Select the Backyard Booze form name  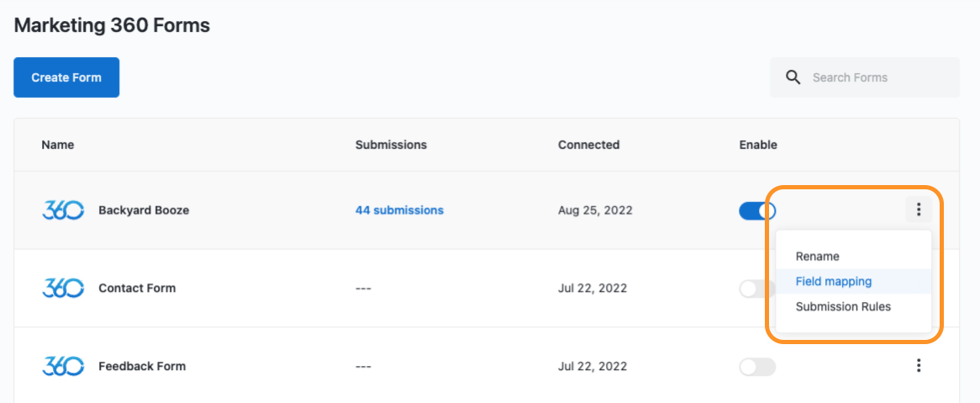[x=144, y=210]
